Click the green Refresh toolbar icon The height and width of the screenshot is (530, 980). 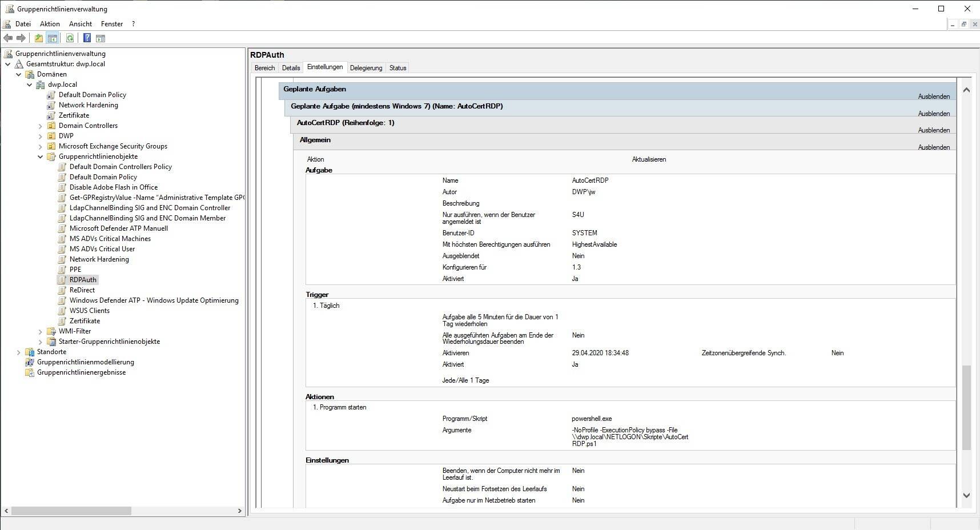pos(70,38)
